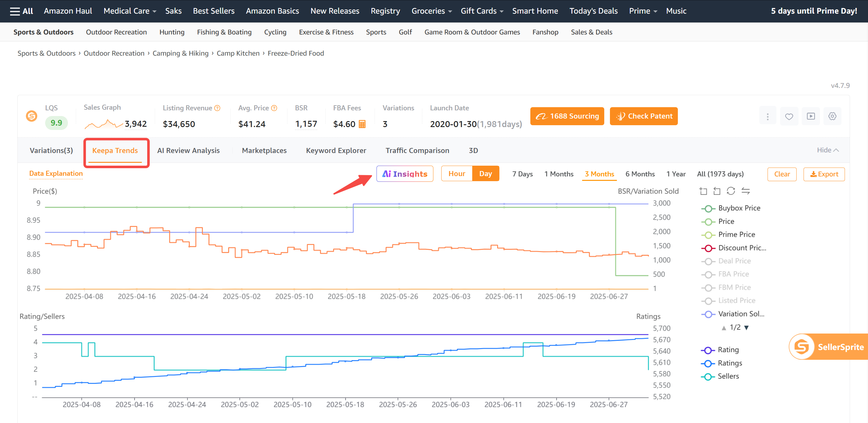This screenshot has height=423, width=868.
Task: Enable FBM Price series in legend
Action: point(726,287)
